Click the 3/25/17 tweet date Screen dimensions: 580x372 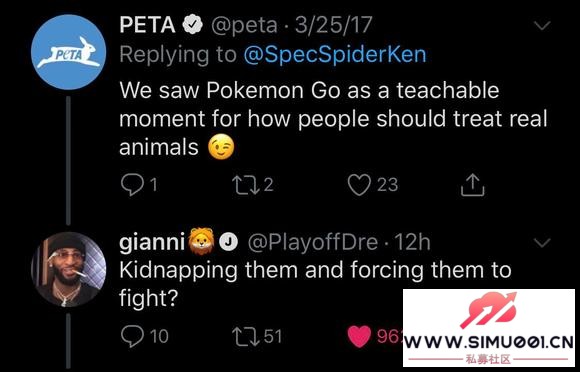[333, 25]
